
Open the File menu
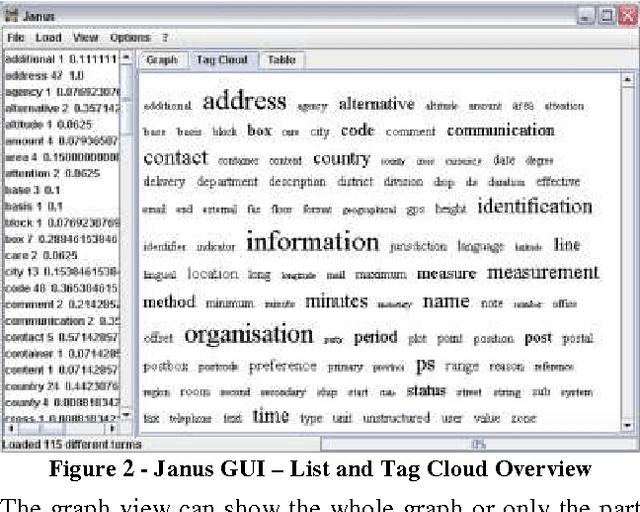[x=16, y=37]
